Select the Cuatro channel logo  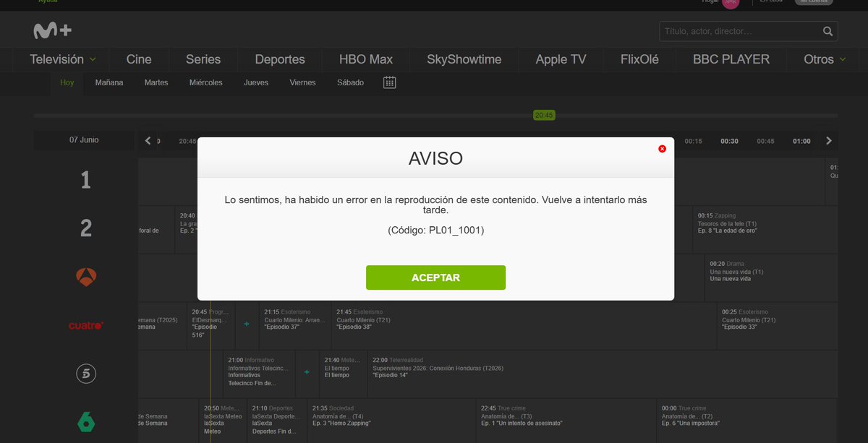tap(86, 325)
